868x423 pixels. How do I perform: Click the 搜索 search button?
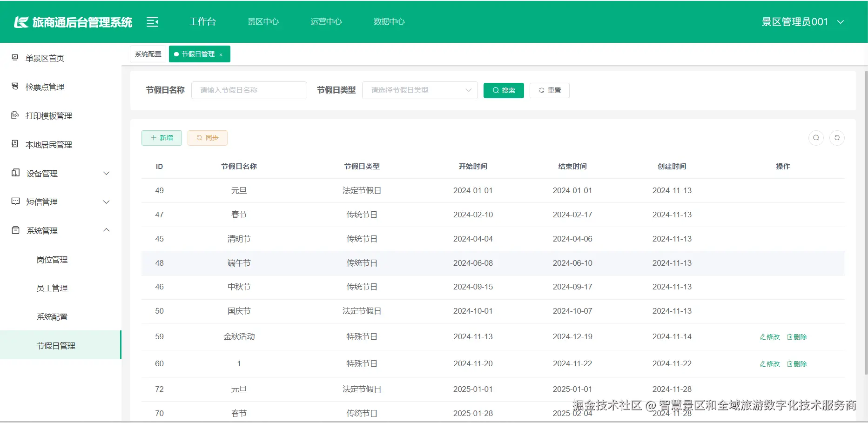(504, 90)
